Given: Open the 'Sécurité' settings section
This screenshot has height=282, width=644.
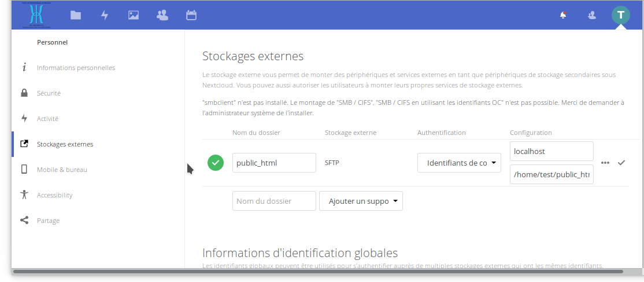Looking at the screenshot, I should coord(49,93).
